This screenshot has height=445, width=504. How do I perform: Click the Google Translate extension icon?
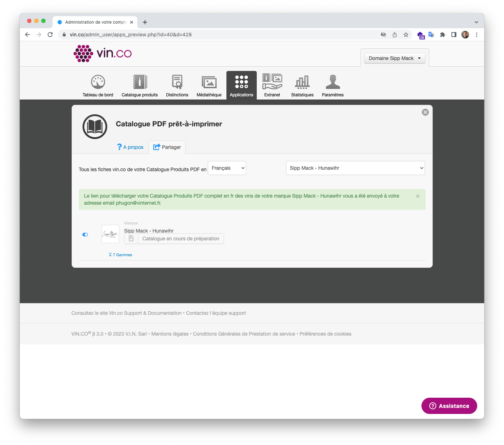(431, 35)
